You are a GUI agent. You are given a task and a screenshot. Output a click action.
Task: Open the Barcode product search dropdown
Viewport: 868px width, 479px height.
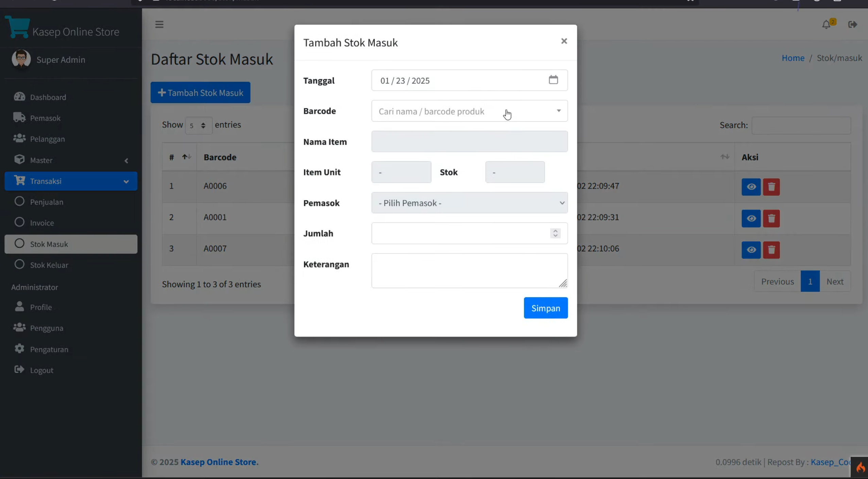(469, 111)
